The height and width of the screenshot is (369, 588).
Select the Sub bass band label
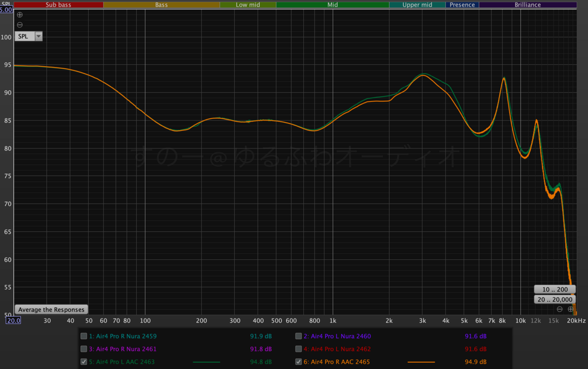tap(58, 5)
